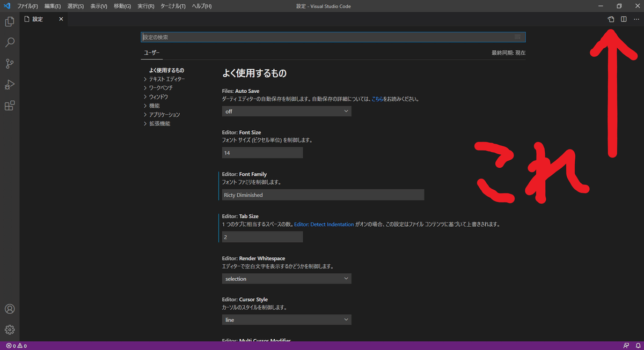Select the 設定 editor tab
Screen dimensions: 644x350
click(x=44, y=19)
